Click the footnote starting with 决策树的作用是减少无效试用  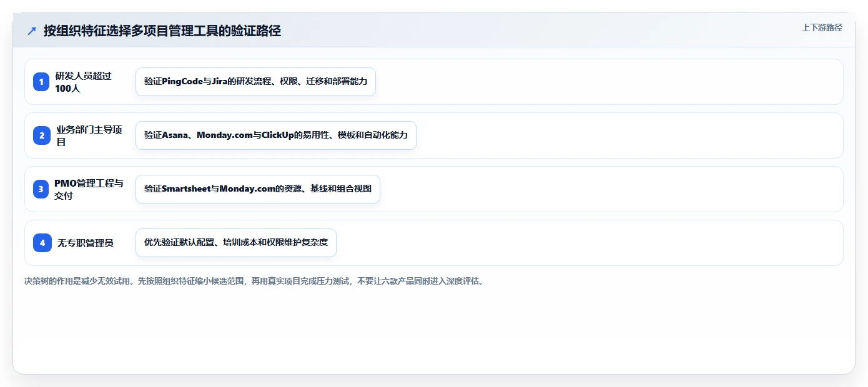[254, 282]
